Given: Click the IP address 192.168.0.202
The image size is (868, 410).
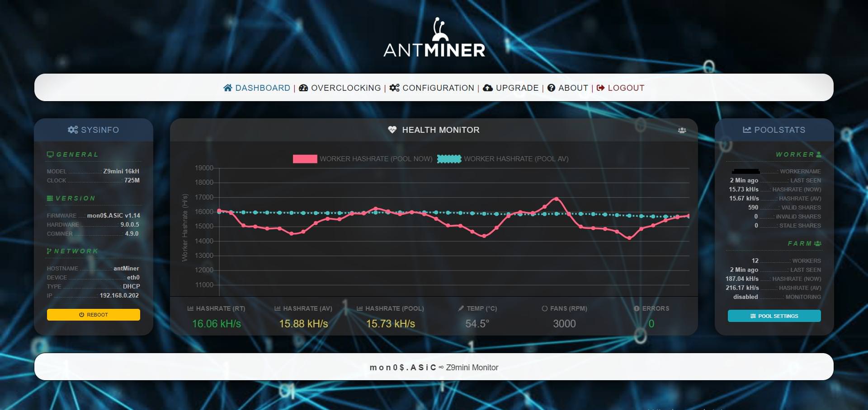Looking at the screenshot, I should click(119, 295).
